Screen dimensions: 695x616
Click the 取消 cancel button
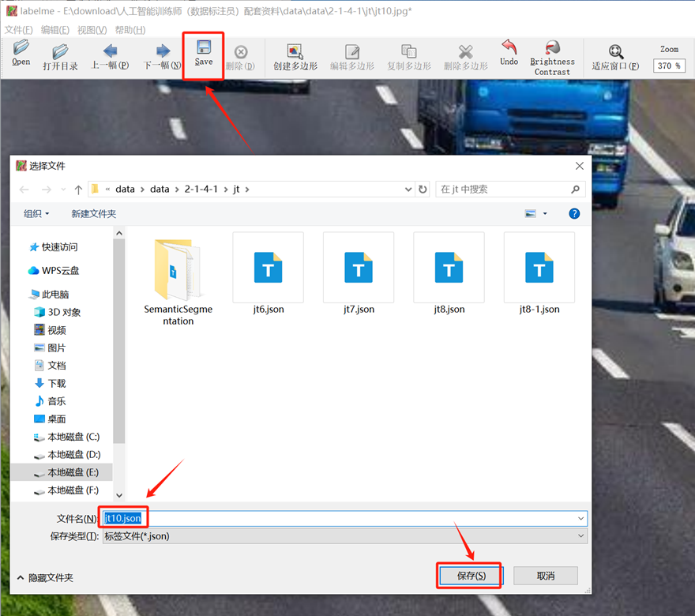[x=546, y=576]
